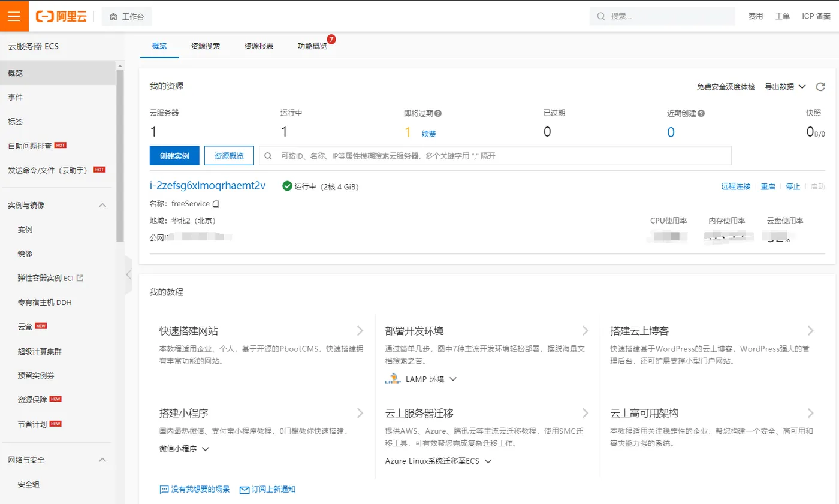
Task: Click the NEW badge beside 云盒
Action: tap(41, 326)
